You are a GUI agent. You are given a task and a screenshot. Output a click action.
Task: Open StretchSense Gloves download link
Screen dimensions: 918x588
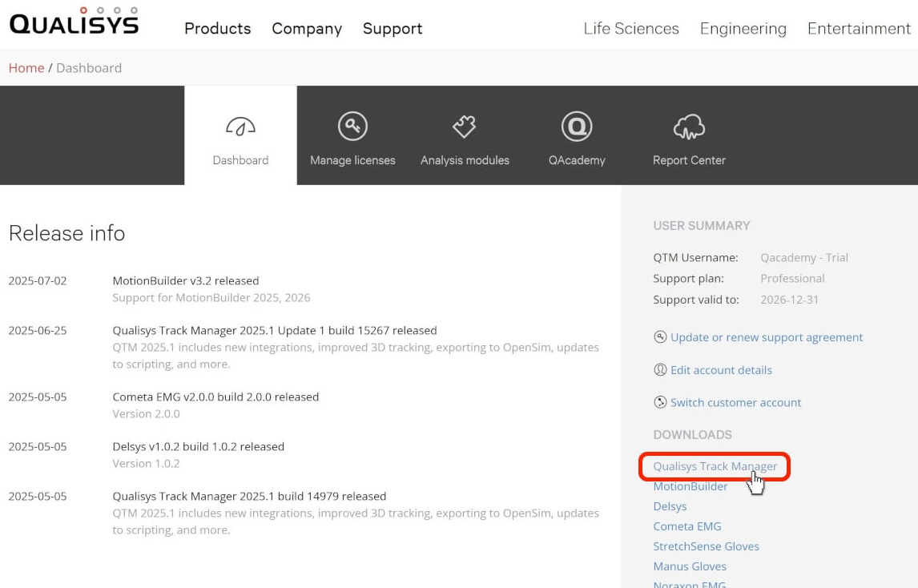(706, 546)
